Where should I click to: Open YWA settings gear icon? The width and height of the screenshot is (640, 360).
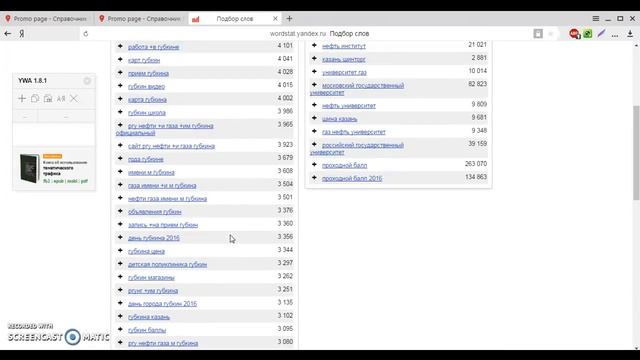coord(87,81)
